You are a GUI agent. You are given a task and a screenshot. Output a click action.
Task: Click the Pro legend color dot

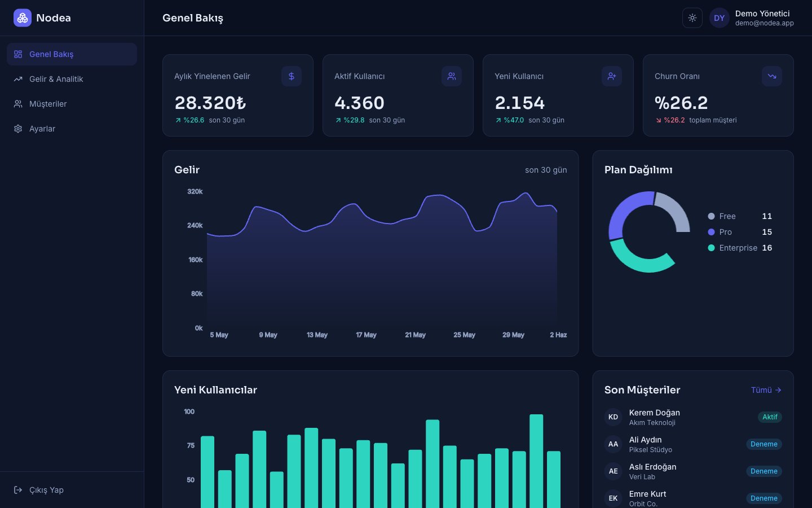click(x=711, y=232)
